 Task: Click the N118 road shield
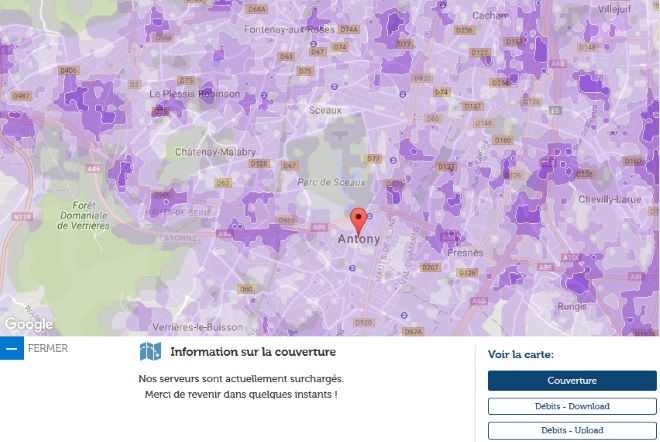point(22,217)
